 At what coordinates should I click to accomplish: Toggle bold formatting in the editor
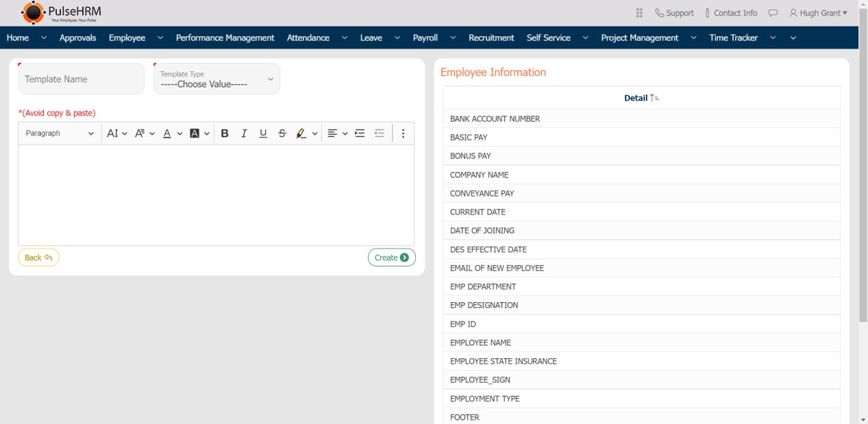[x=225, y=133]
